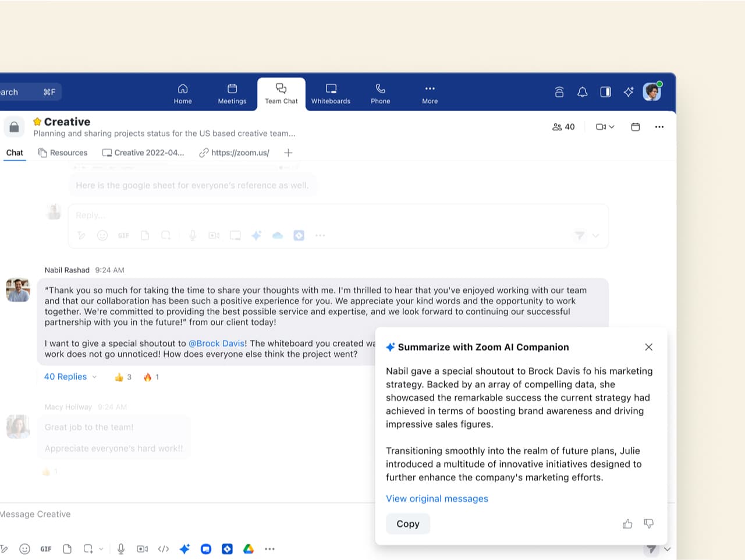Open View original messages link
This screenshot has width=745, height=560.
[x=437, y=499]
